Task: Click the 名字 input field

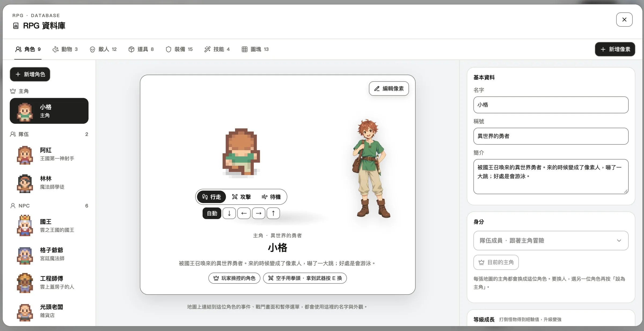Action: point(551,105)
